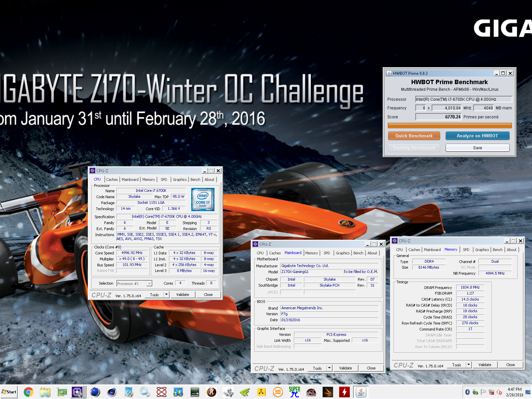The height and width of the screenshot is (399, 532).
Task: Launch the yellow square taskbar icon
Action: click(x=261, y=392)
